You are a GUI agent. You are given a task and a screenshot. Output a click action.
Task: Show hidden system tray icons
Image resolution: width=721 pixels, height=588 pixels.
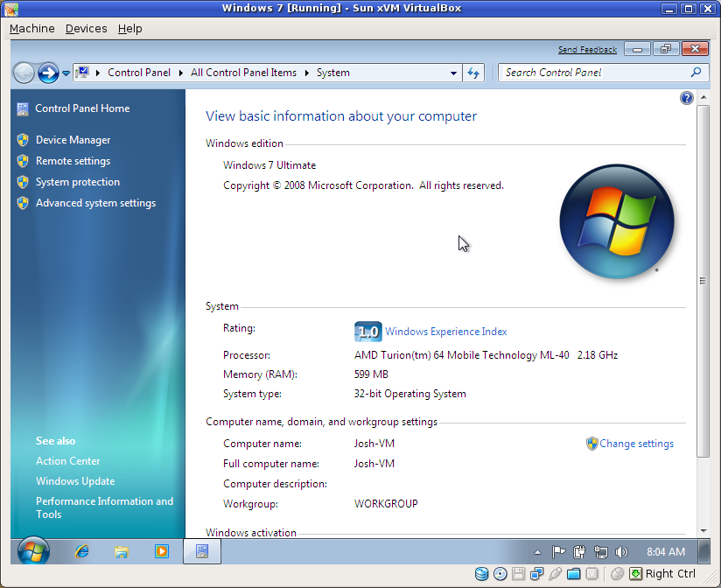tap(537, 552)
